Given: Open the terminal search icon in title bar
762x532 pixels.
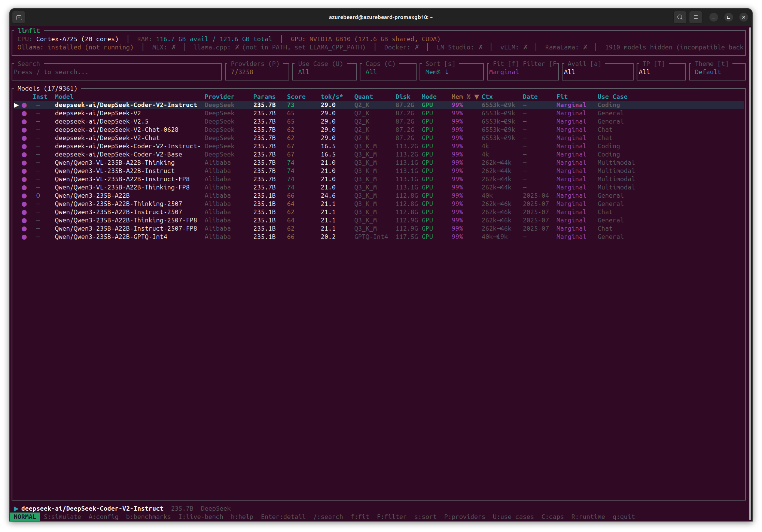Looking at the screenshot, I should [680, 17].
